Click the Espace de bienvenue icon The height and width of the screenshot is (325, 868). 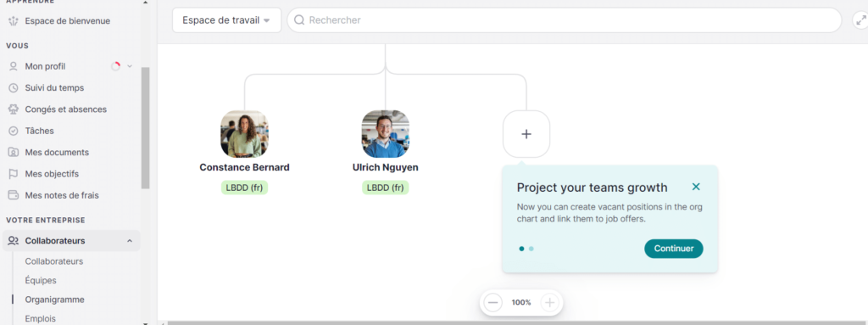[14, 21]
